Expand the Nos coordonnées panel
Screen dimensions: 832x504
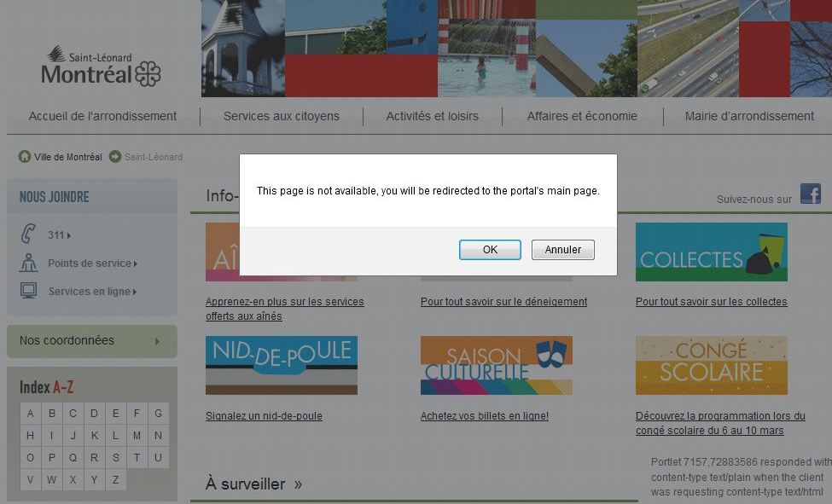(92, 340)
